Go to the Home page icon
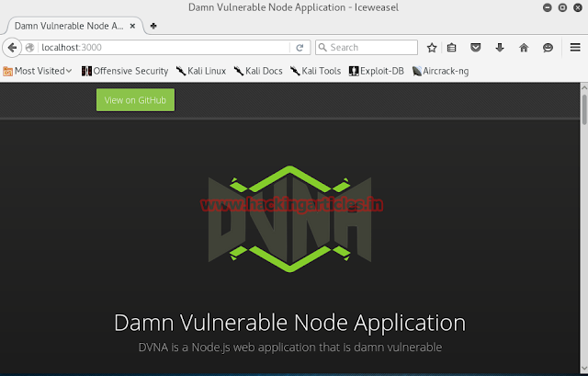The height and width of the screenshot is (376, 588). pyautogui.click(x=524, y=48)
